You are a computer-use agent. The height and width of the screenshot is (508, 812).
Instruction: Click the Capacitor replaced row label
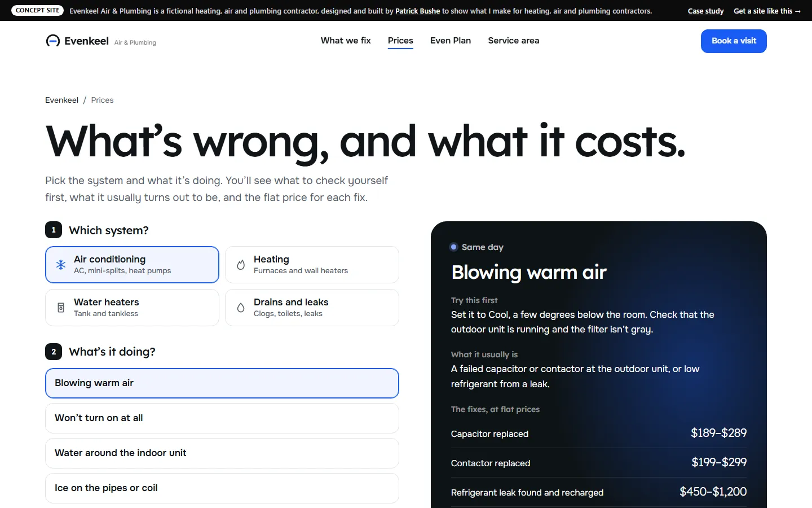pyautogui.click(x=489, y=434)
